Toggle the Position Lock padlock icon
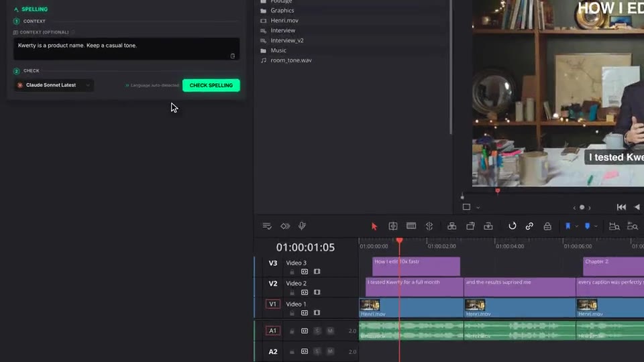Viewport: 644px width, 362px height. pyautogui.click(x=547, y=226)
